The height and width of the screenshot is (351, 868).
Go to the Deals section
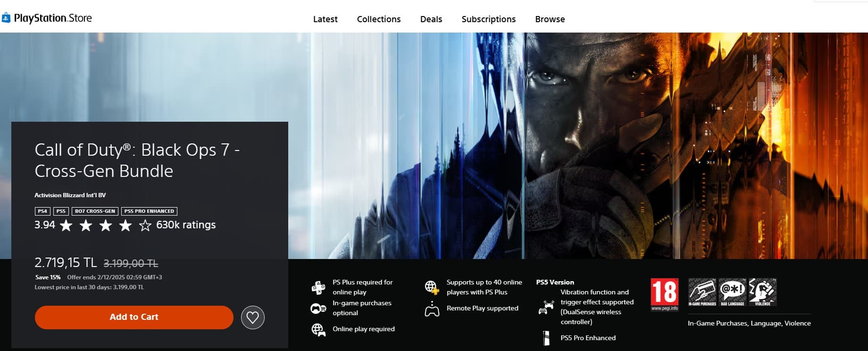[431, 19]
